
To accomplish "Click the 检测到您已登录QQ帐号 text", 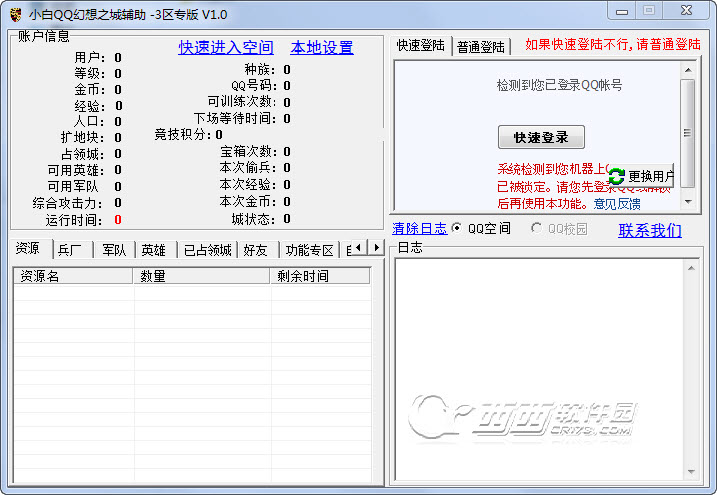I will (559, 85).
